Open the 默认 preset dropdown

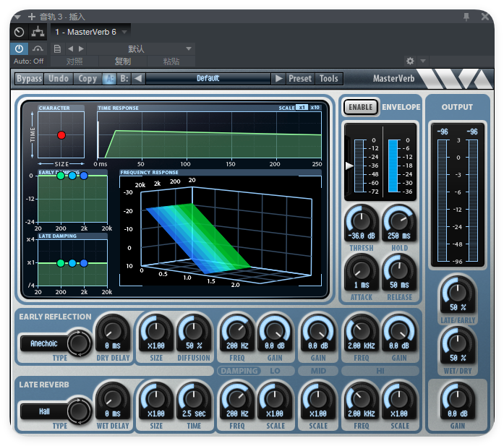(x=141, y=49)
